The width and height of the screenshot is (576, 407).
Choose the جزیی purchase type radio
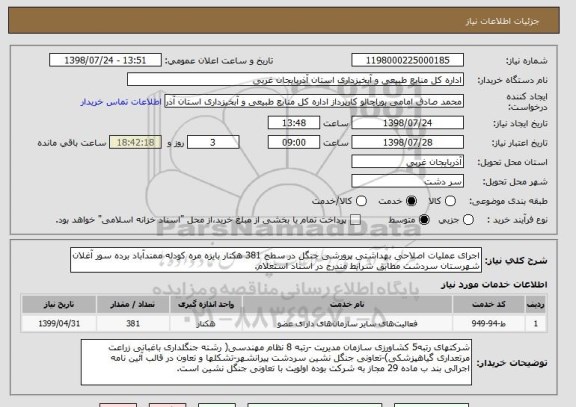click(468, 220)
